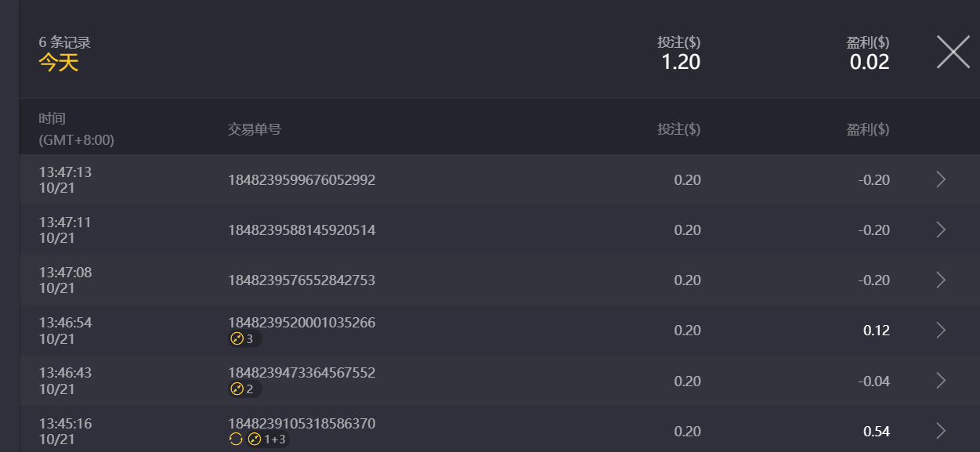
Task: Expand the 13:46:54 record with 0.12 profit
Action: [x=941, y=330]
